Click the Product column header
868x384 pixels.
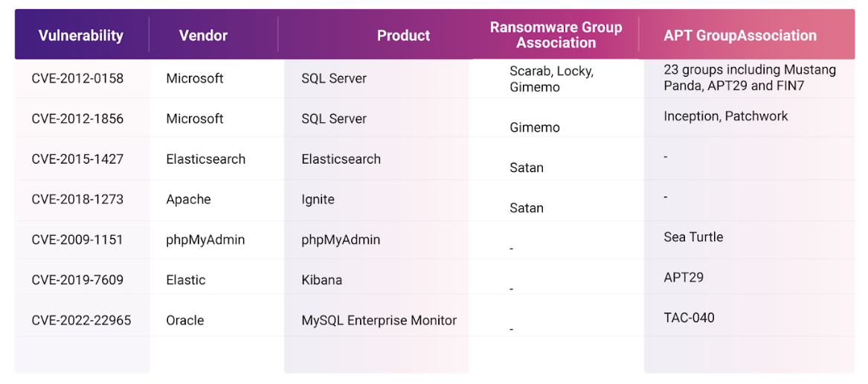(x=403, y=36)
